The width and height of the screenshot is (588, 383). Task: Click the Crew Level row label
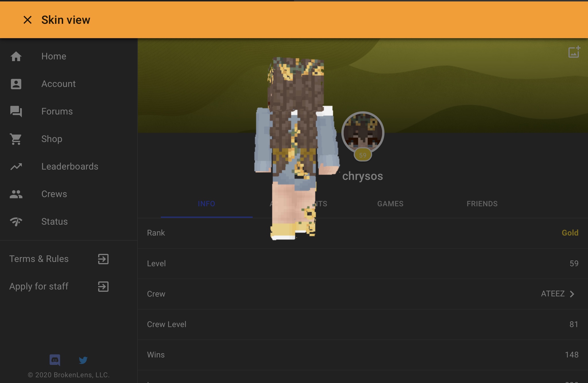(x=167, y=324)
